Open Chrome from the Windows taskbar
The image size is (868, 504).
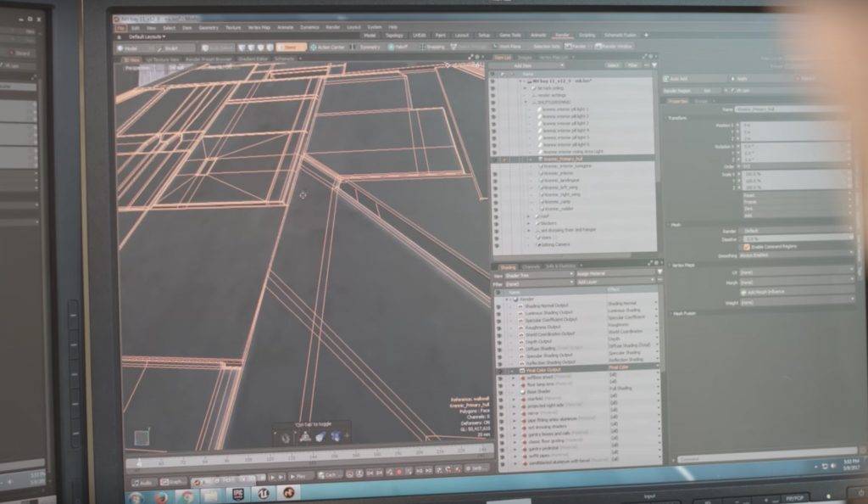tap(187, 496)
